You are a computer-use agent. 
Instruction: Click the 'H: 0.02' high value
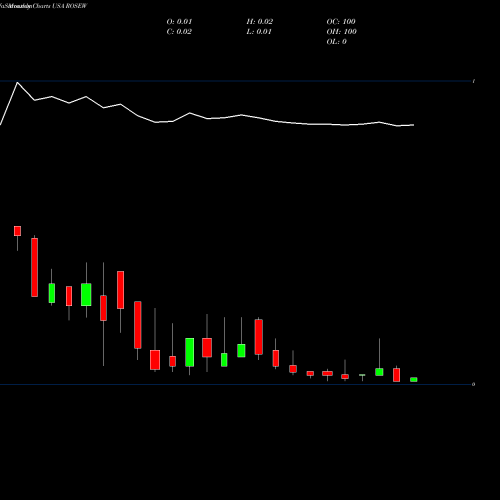click(x=260, y=22)
